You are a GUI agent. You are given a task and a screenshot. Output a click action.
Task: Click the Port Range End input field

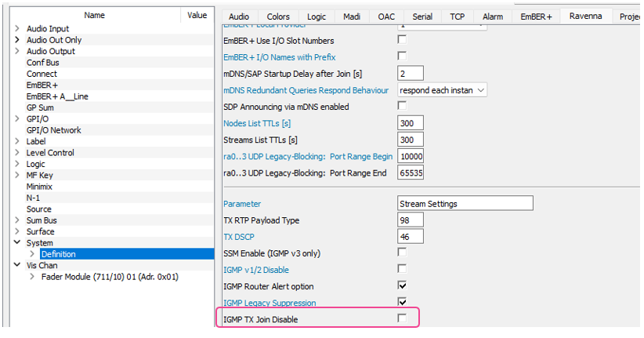[411, 173]
